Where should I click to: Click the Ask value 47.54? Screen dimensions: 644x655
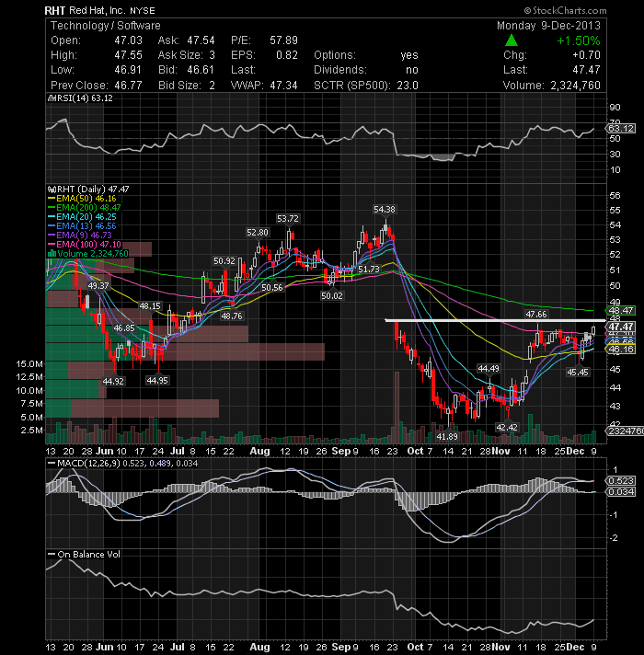(201, 40)
